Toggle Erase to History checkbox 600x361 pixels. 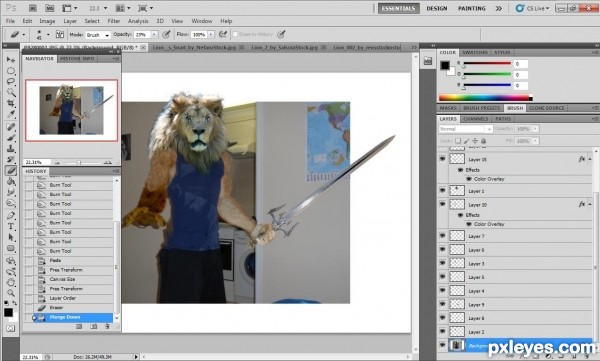235,34
